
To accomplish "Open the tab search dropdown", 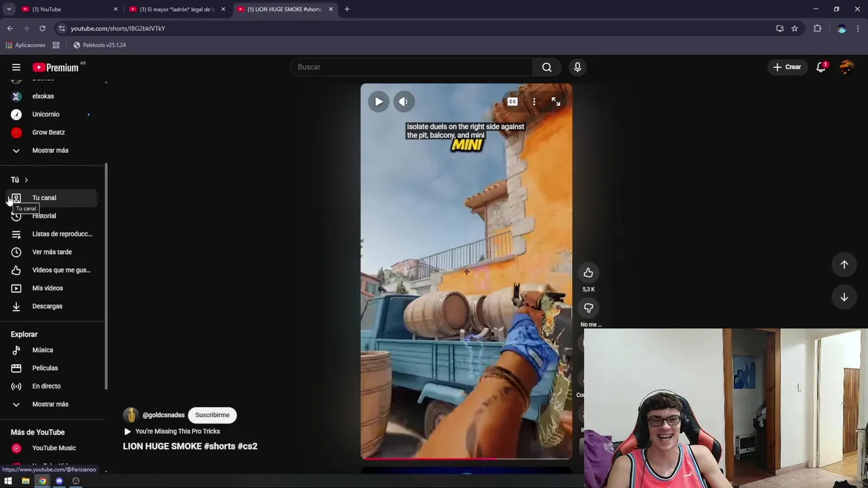I will pos(9,9).
